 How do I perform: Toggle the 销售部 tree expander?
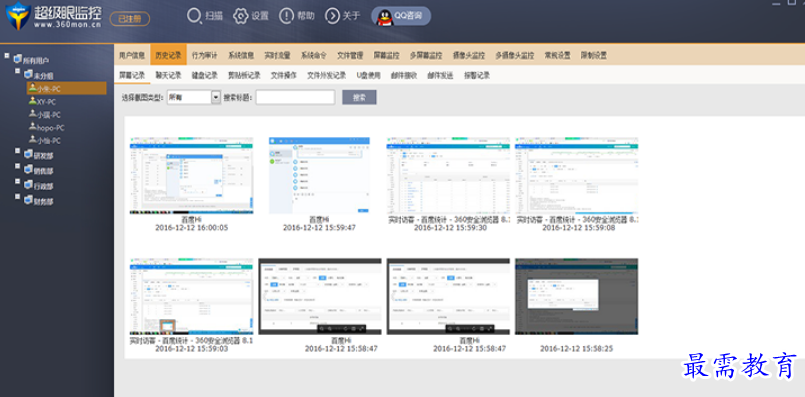pyautogui.click(x=18, y=167)
